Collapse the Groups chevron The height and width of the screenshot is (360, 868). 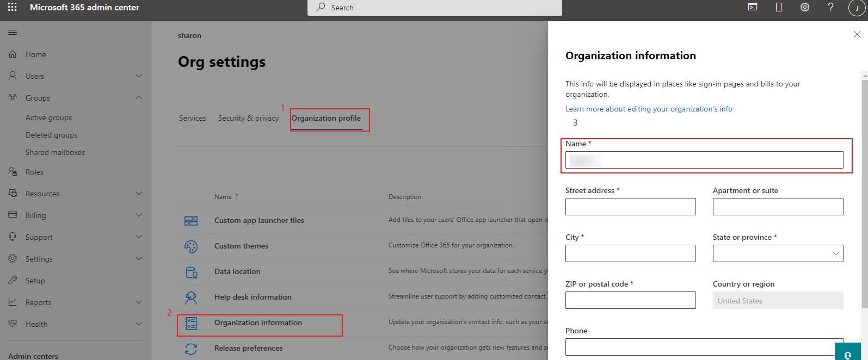coord(139,98)
